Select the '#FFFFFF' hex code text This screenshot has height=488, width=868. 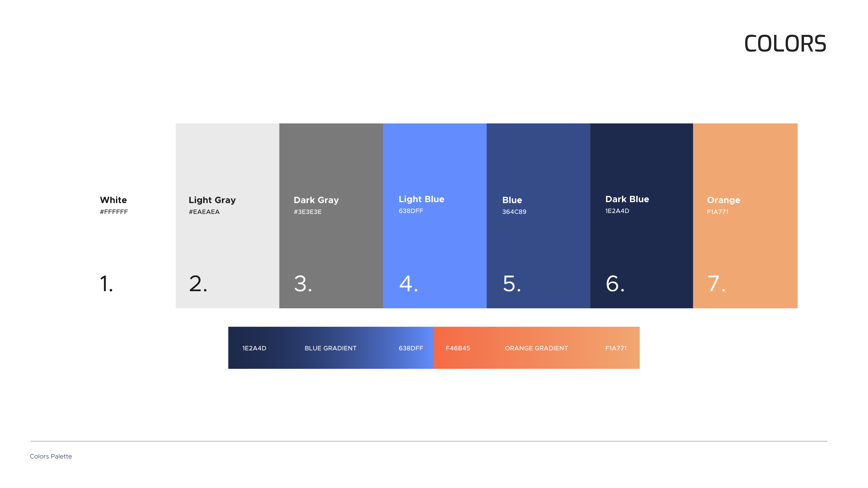click(114, 212)
